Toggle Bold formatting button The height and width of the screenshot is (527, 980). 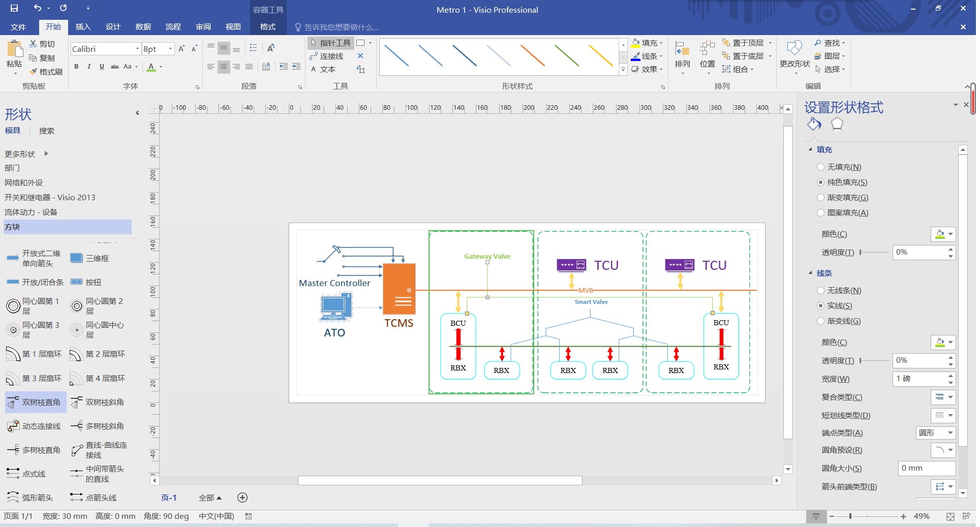(76, 67)
